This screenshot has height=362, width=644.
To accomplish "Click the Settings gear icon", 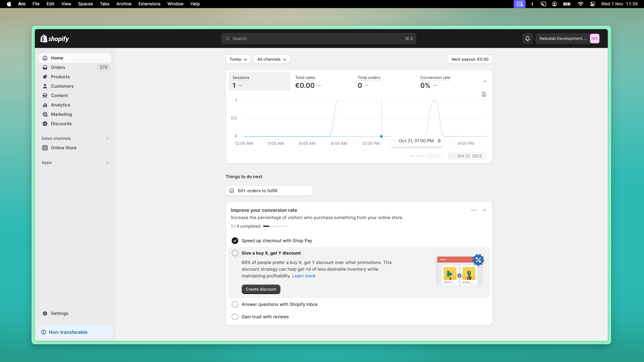I will click(45, 313).
